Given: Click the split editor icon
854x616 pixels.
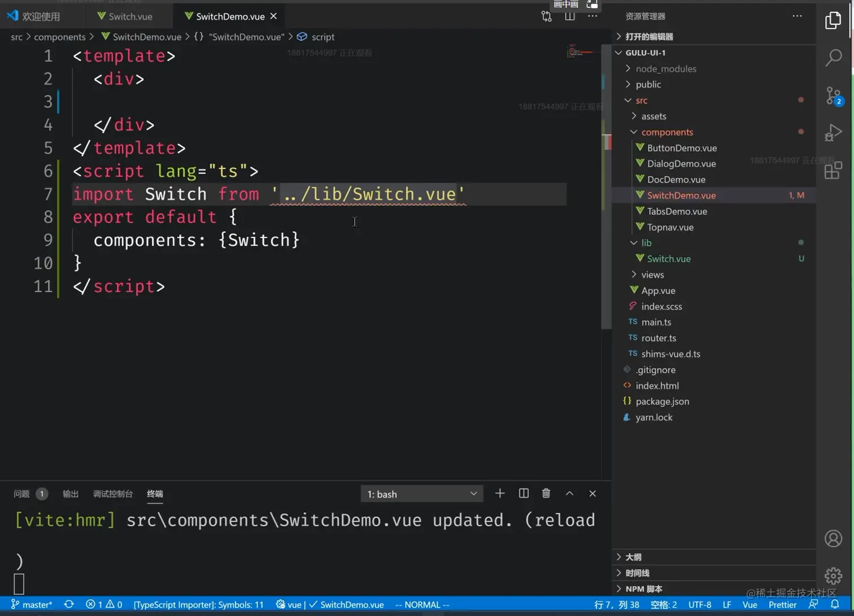Looking at the screenshot, I should [569, 16].
